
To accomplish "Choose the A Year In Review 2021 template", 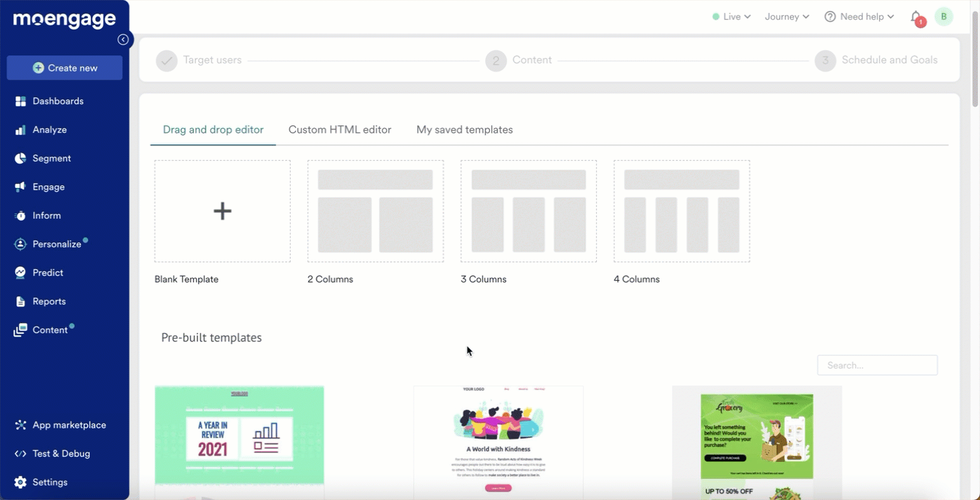I will (x=239, y=435).
